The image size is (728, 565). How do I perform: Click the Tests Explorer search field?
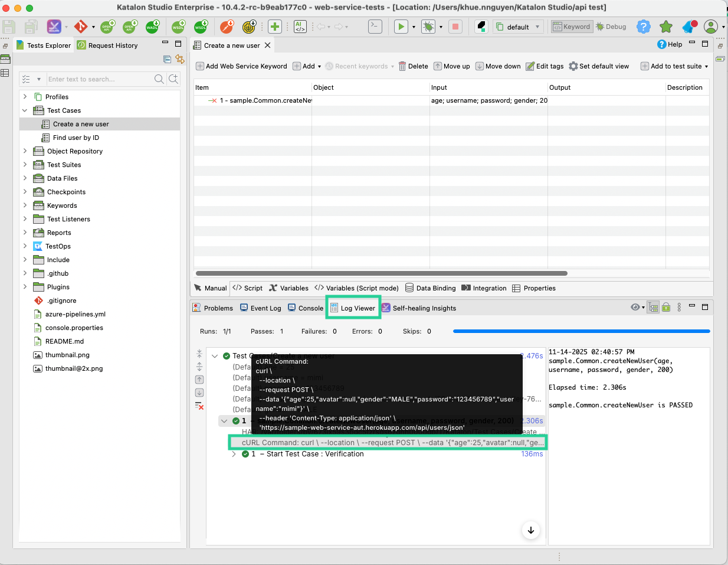pos(99,79)
